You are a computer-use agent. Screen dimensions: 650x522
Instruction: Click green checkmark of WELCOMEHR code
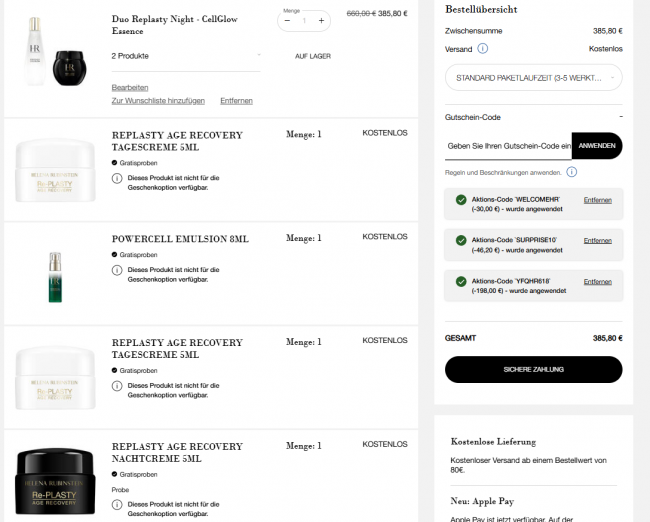[x=461, y=200]
